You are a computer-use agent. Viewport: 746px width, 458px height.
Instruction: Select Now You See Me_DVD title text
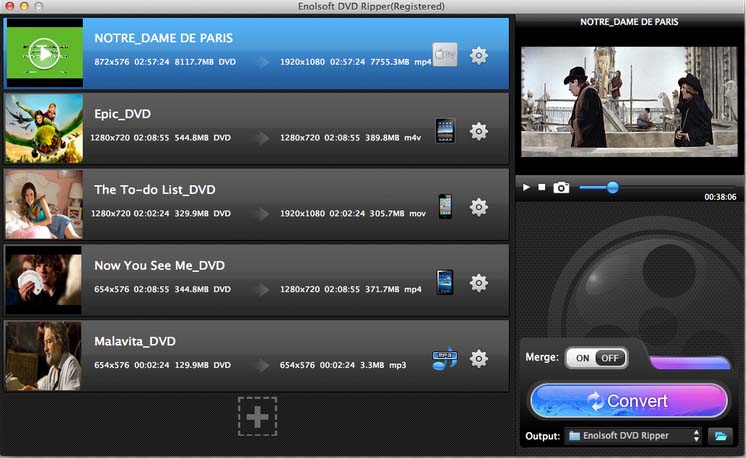pos(159,265)
